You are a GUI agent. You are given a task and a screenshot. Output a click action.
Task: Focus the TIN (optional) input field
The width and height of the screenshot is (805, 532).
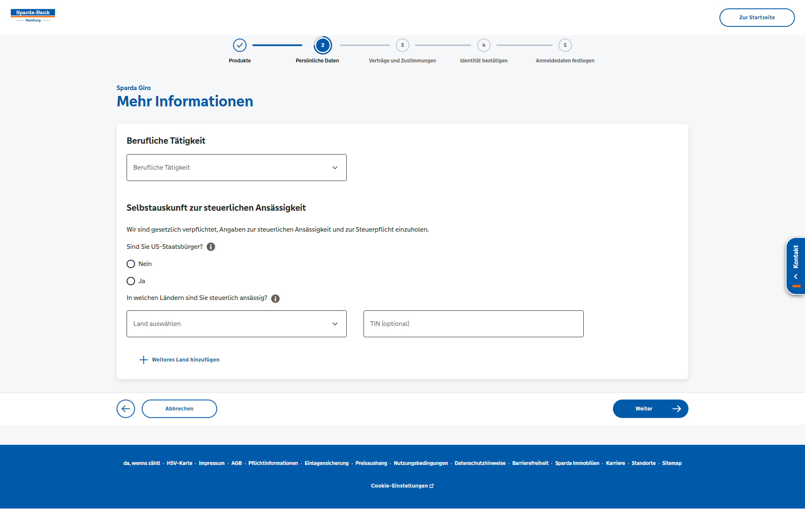tap(473, 324)
